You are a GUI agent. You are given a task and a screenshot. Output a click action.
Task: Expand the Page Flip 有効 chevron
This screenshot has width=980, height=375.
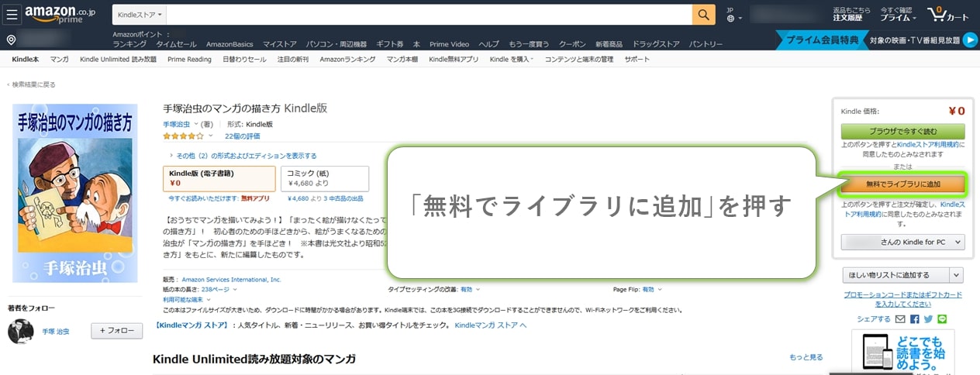[x=660, y=289]
